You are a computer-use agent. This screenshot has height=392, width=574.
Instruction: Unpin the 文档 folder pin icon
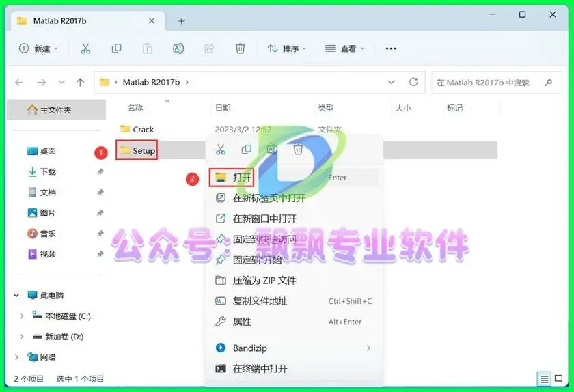[100, 192]
